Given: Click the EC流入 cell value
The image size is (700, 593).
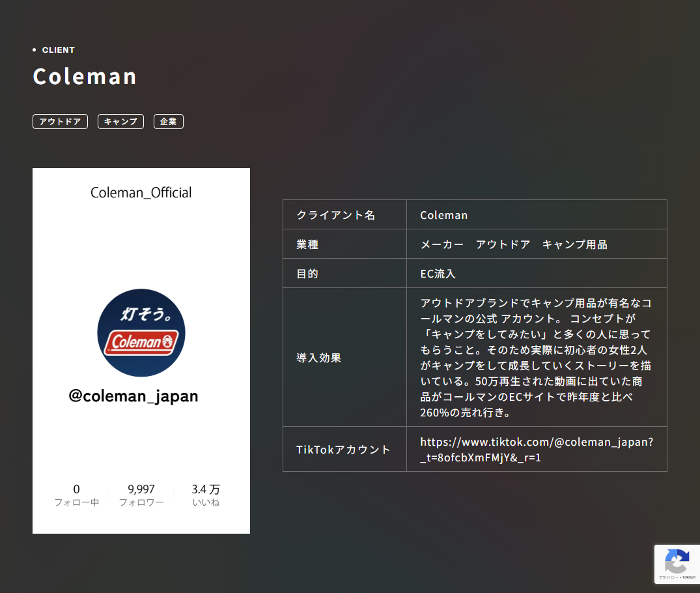Looking at the screenshot, I should 438,274.
